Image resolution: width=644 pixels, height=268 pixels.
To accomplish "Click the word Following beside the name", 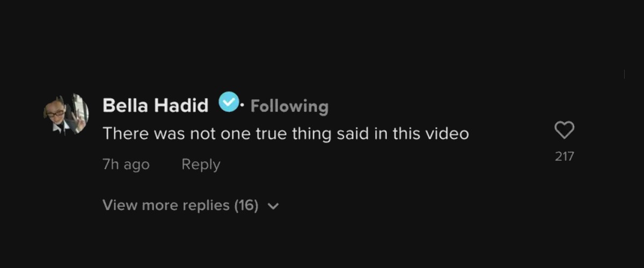I will pyautogui.click(x=289, y=106).
